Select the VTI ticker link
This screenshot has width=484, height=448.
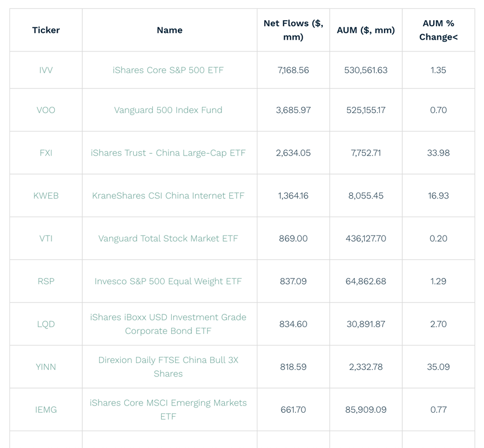coord(46,238)
